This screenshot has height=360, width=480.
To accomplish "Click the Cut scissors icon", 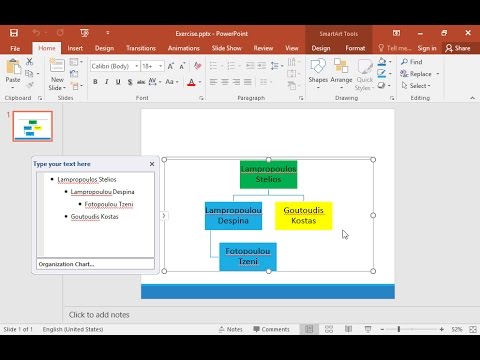I will (29, 62).
